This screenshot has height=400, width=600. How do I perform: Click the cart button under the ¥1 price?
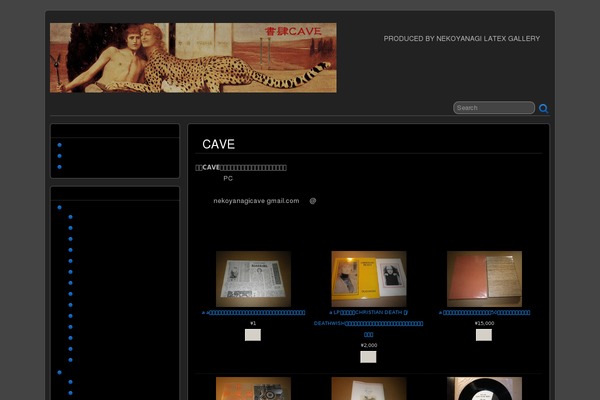coord(253,335)
